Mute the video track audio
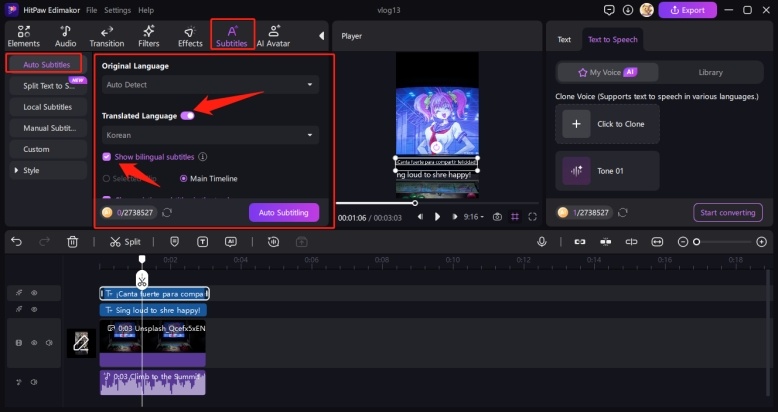The height and width of the screenshot is (413, 778). (49, 343)
